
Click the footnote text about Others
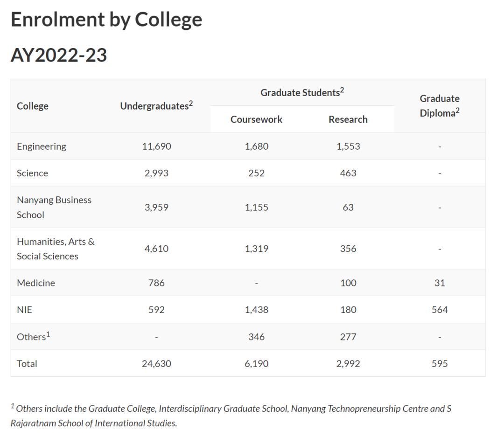point(231,416)
